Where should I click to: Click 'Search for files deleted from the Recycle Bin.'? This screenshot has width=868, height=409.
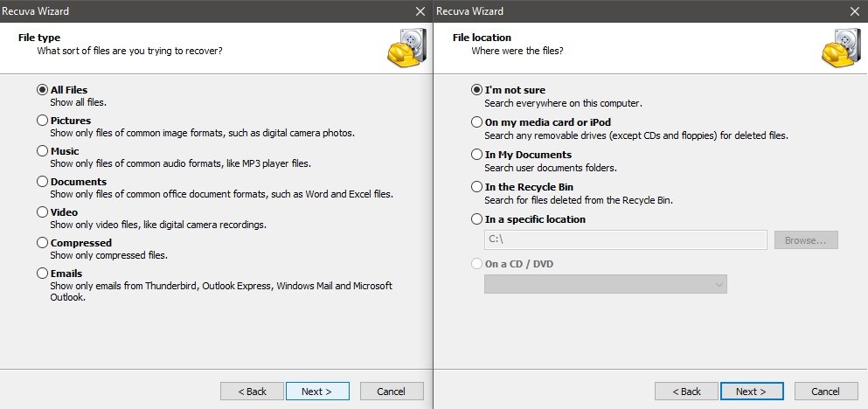pyautogui.click(x=579, y=200)
